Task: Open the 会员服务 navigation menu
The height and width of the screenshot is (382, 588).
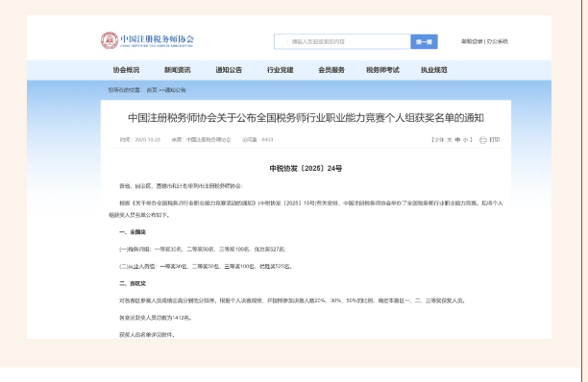Action: (331, 70)
